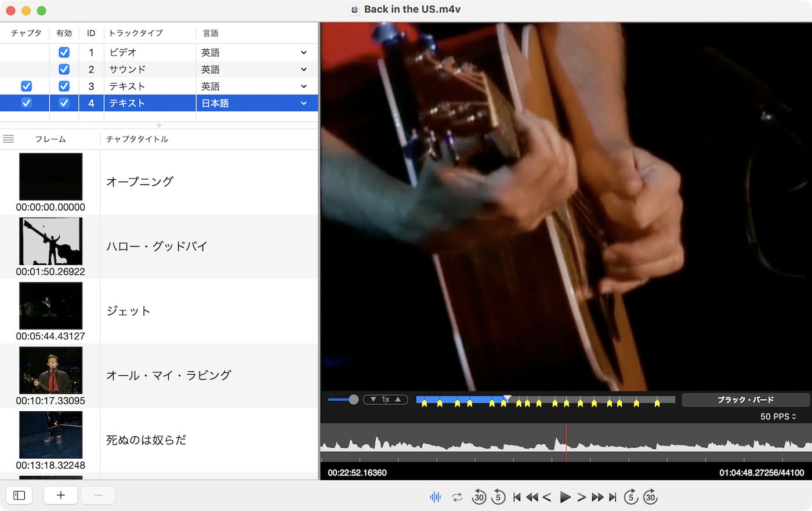Toggle the チャプタ checkbox for track 3
Viewport: 812px width, 511px height.
tap(26, 86)
